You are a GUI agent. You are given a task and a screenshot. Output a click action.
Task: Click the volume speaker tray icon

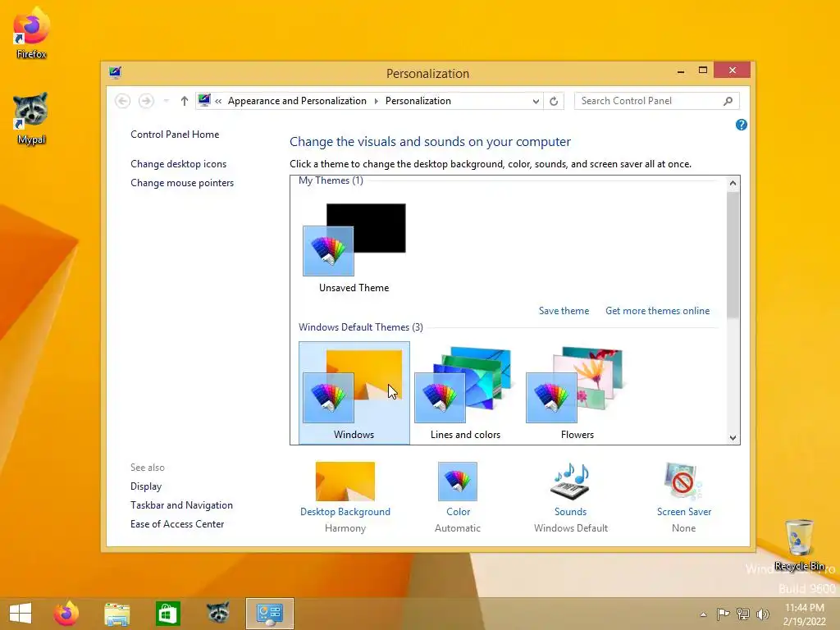(762, 614)
